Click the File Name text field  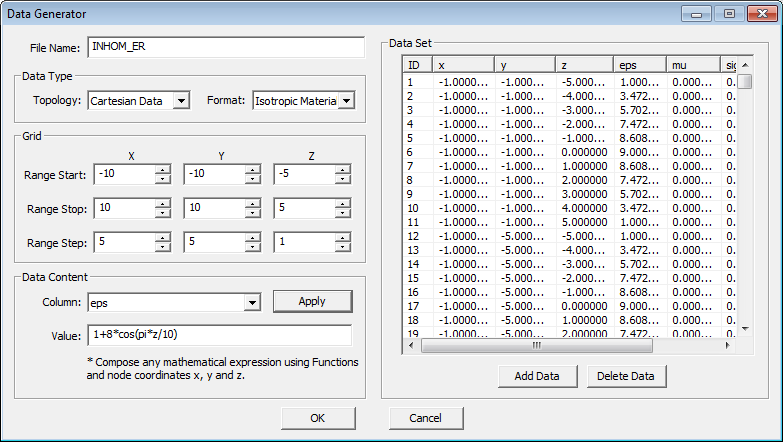(226, 47)
